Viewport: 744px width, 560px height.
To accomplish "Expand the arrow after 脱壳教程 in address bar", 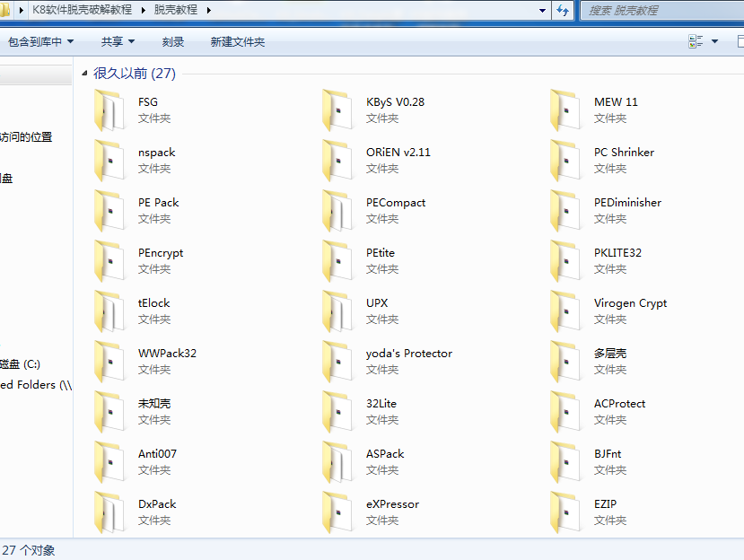I will click(208, 10).
